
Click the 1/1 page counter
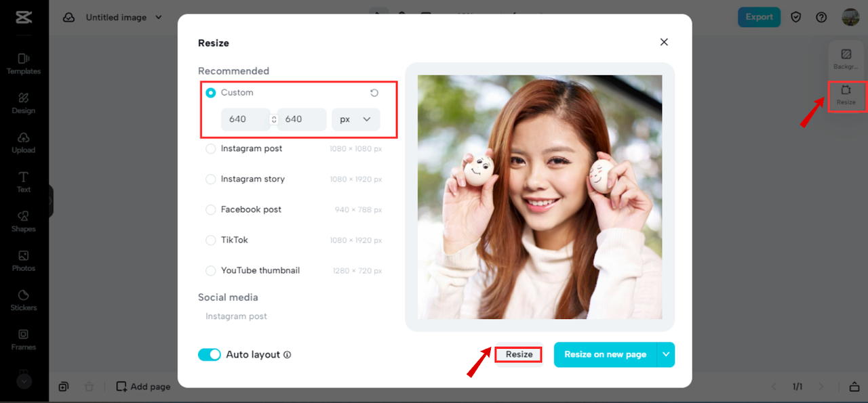(x=797, y=387)
